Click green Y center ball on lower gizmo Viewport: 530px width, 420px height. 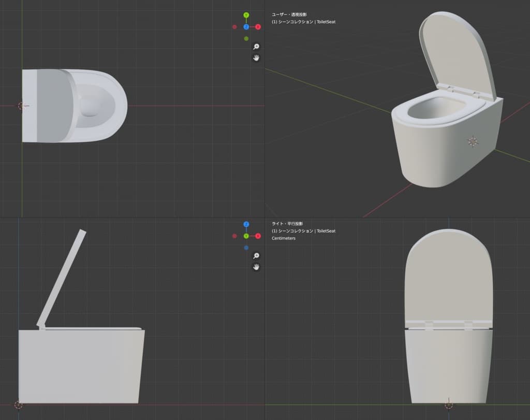tap(246, 236)
